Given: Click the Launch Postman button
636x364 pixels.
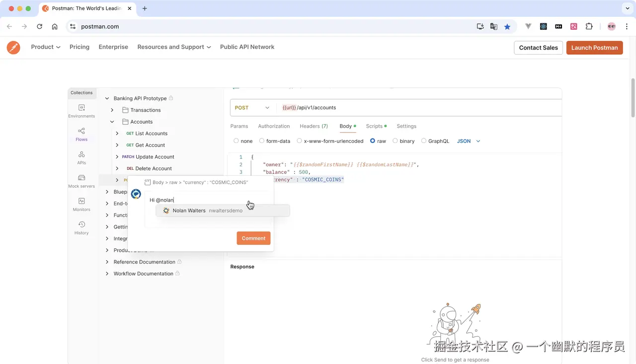Looking at the screenshot, I should [x=594, y=47].
